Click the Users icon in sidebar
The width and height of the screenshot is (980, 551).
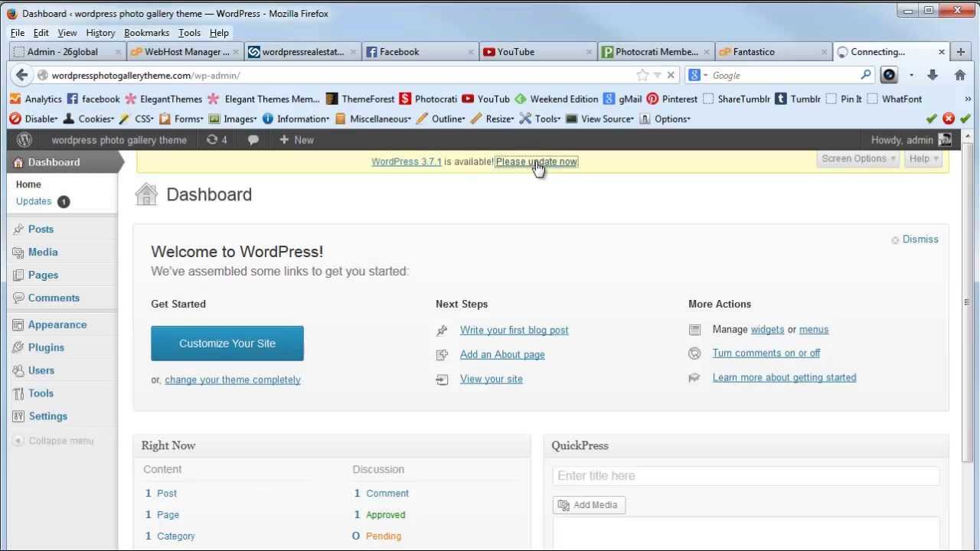point(18,370)
